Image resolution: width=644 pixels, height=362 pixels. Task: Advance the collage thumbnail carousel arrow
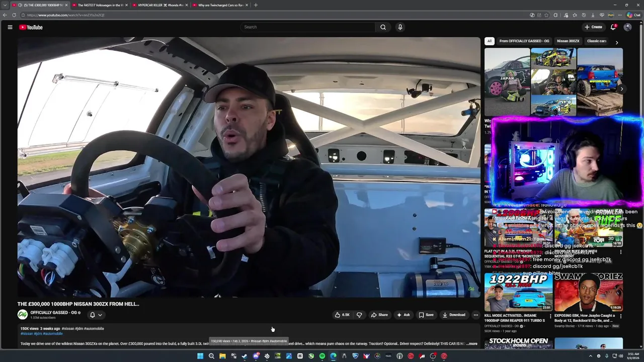[621, 89]
